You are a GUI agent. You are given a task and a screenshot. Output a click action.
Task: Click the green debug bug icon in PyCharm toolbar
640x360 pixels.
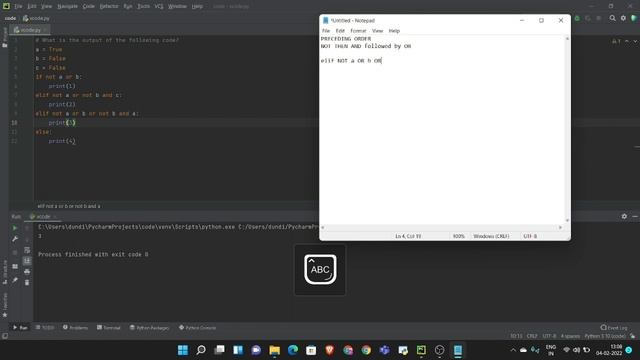(577, 18)
